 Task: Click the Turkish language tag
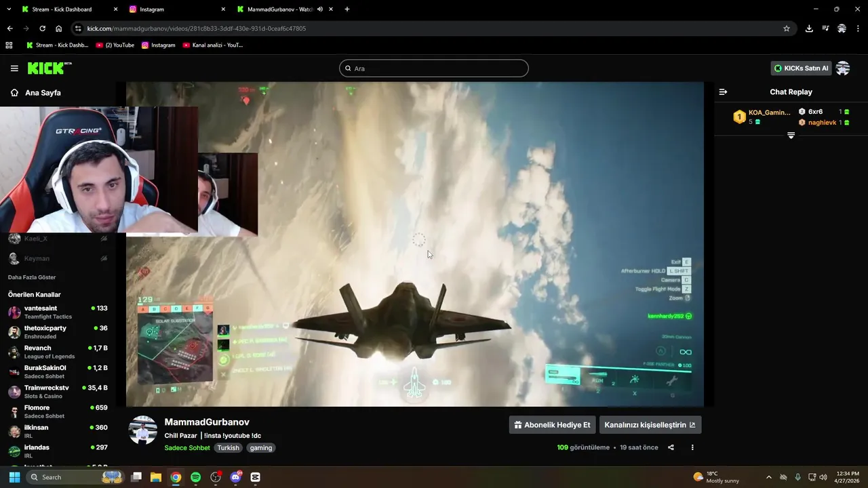228,448
